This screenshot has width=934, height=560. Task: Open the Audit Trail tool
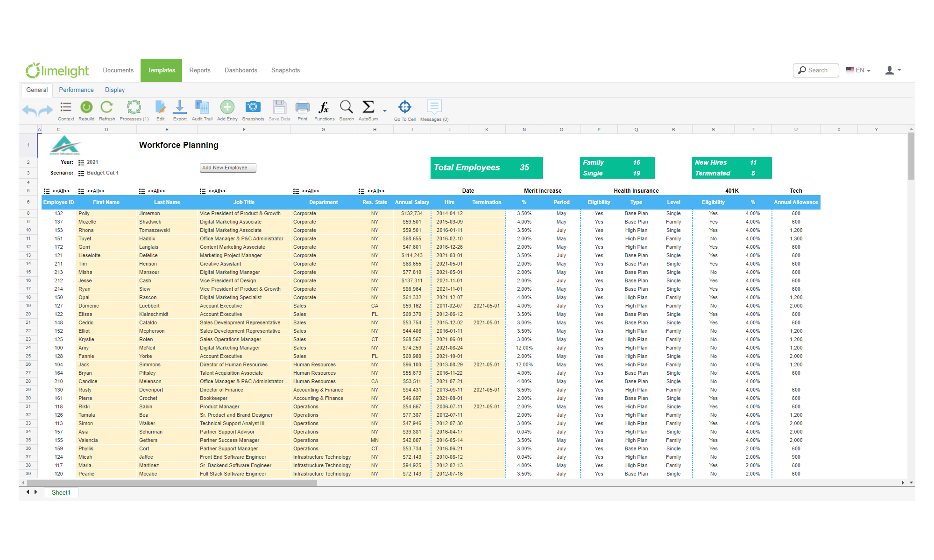coord(202,110)
